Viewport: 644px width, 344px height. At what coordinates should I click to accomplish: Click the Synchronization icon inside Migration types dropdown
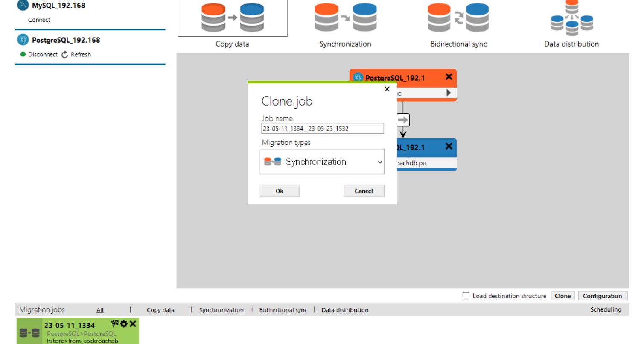click(x=272, y=162)
